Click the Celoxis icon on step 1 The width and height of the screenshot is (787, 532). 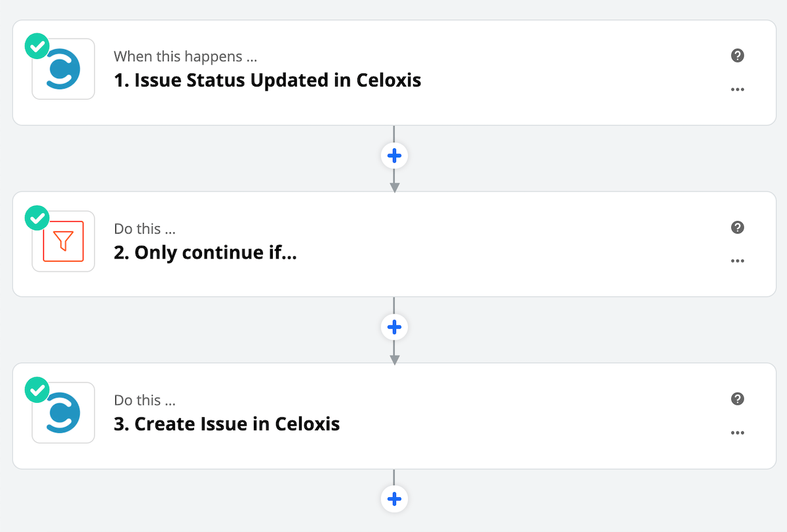[x=64, y=70]
